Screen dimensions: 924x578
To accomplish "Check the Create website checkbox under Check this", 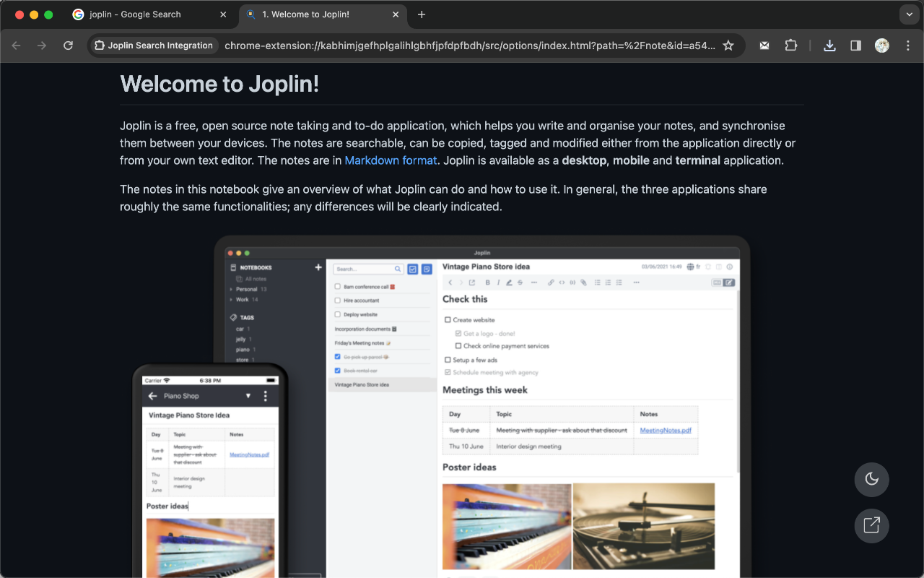I will pos(449,320).
